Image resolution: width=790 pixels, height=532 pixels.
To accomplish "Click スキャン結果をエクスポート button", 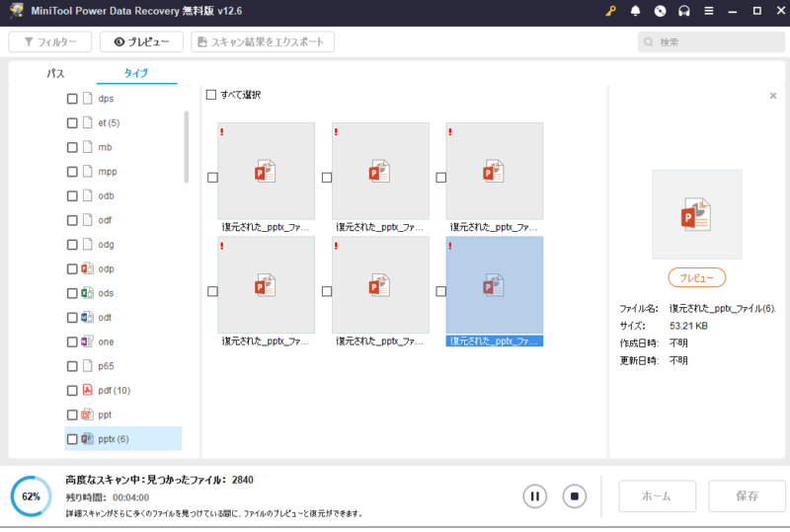I will coord(263,41).
